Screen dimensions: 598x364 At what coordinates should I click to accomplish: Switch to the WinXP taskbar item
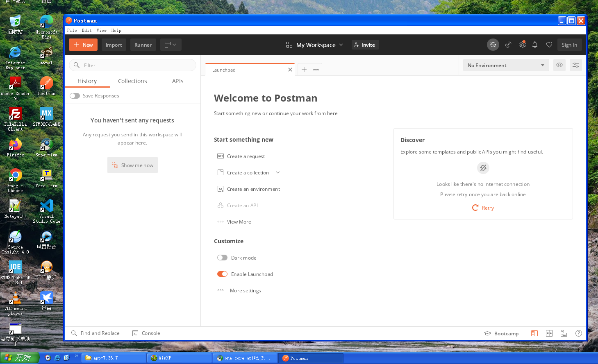pos(179,358)
